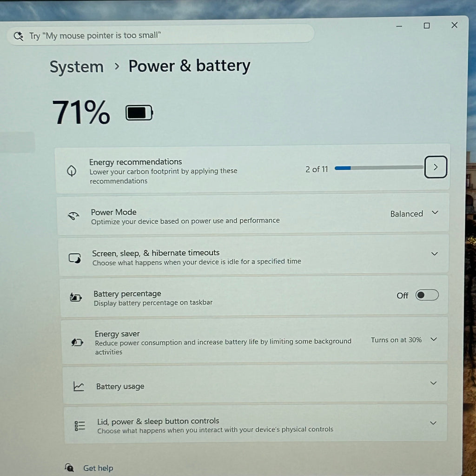
Task: Click the Get help icon
Action: click(x=69, y=467)
